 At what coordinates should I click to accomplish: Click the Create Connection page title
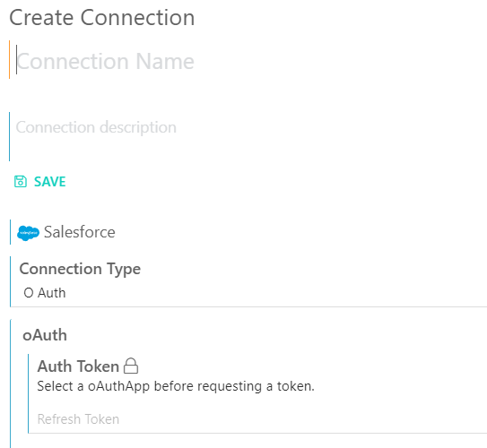[x=102, y=18]
